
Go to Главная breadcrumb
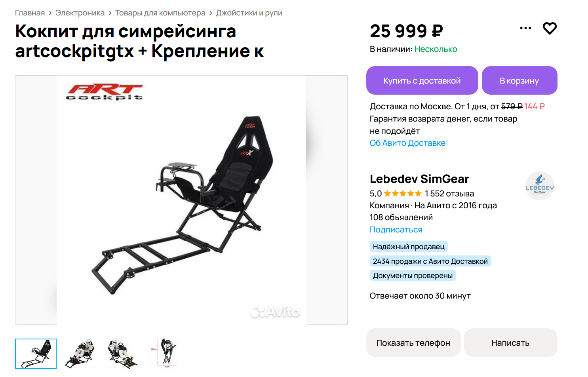point(30,13)
